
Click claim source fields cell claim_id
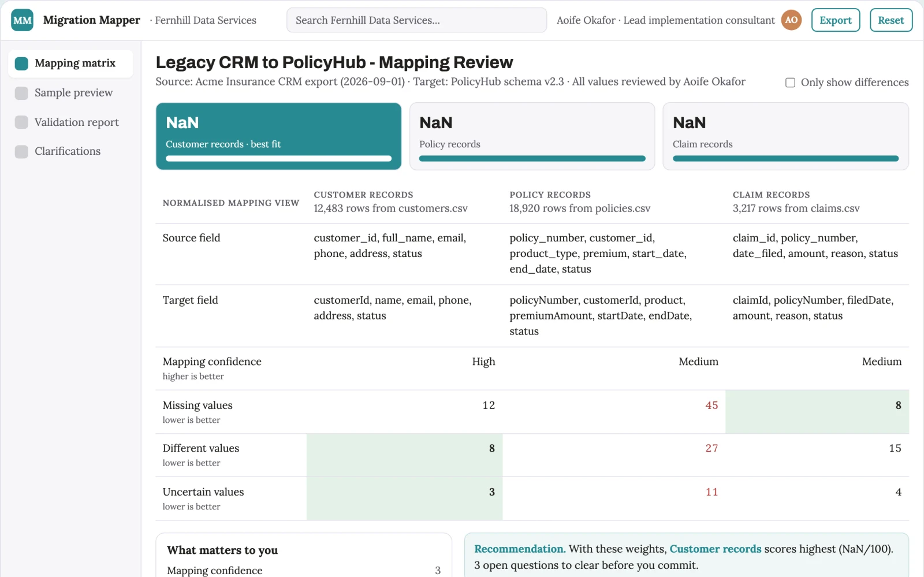coord(817,254)
